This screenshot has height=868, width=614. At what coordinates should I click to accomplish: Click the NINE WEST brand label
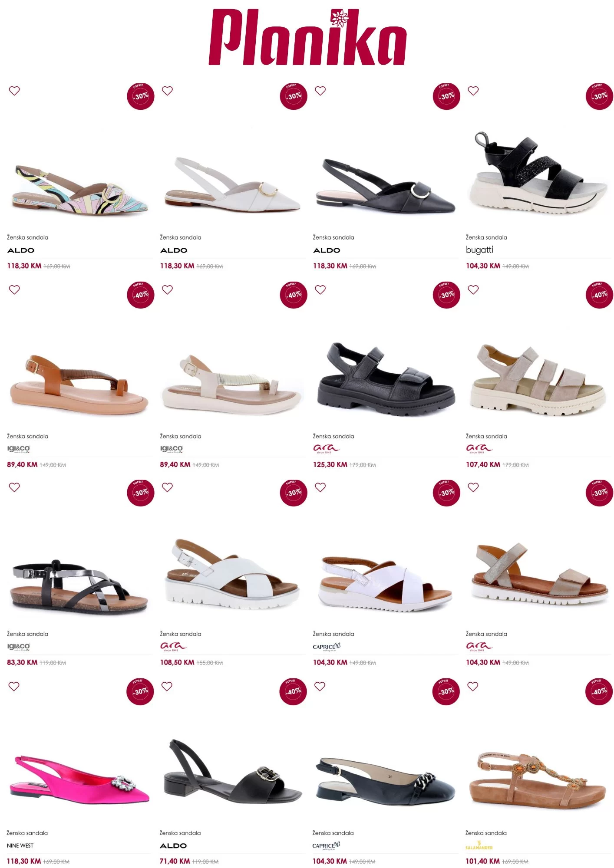pos(20,845)
